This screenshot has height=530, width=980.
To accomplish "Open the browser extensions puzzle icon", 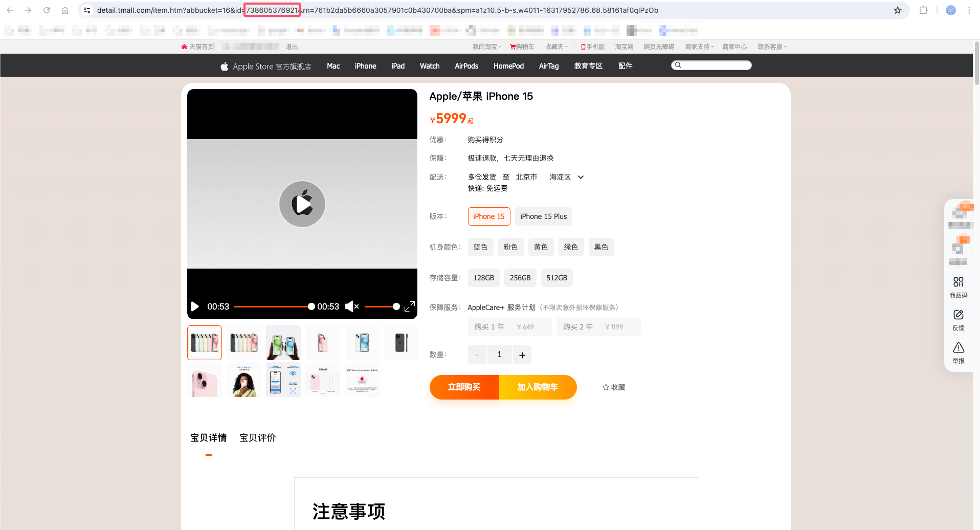I will [923, 10].
